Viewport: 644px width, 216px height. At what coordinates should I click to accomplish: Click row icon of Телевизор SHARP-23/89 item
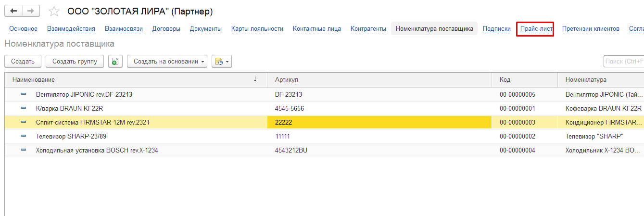24,136
